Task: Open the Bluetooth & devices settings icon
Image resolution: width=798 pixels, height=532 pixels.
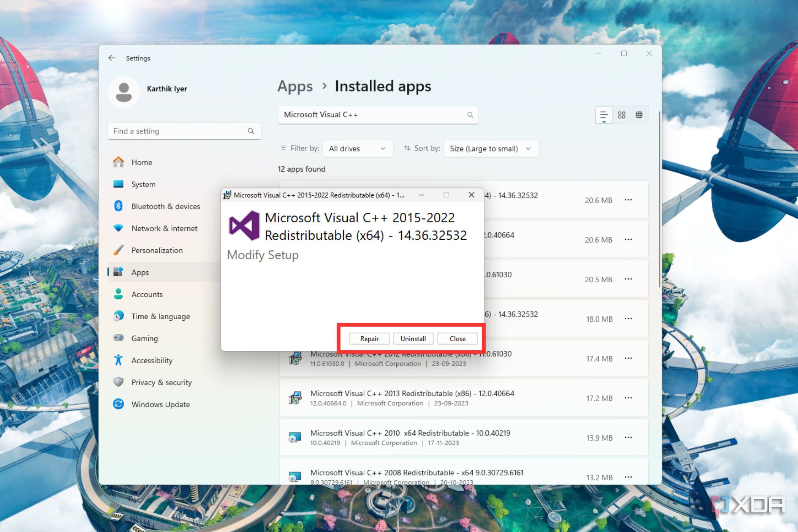Action: point(118,206)
